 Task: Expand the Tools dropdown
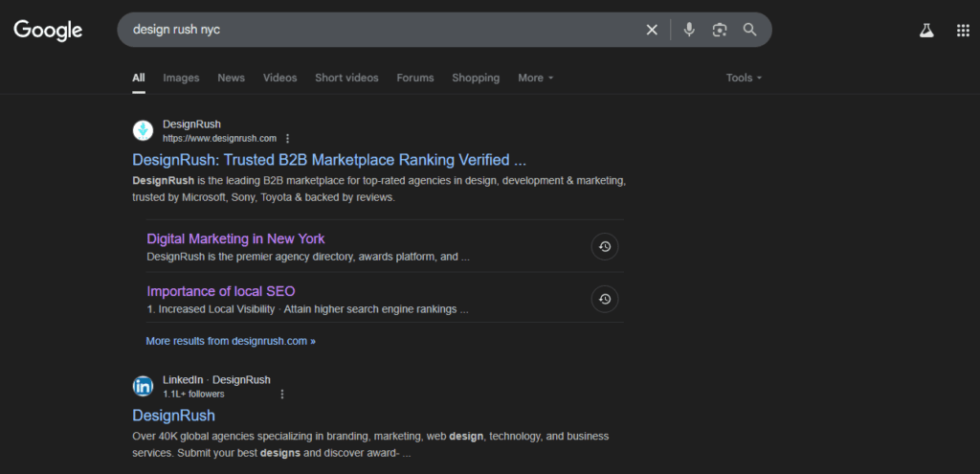[x=744, y=78]
